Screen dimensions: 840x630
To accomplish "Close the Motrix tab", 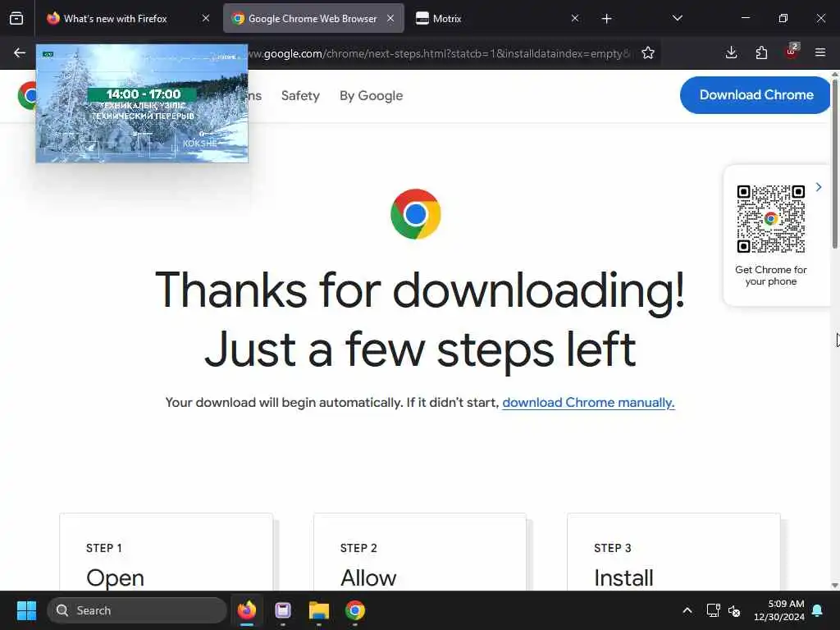I will (575, 18).
